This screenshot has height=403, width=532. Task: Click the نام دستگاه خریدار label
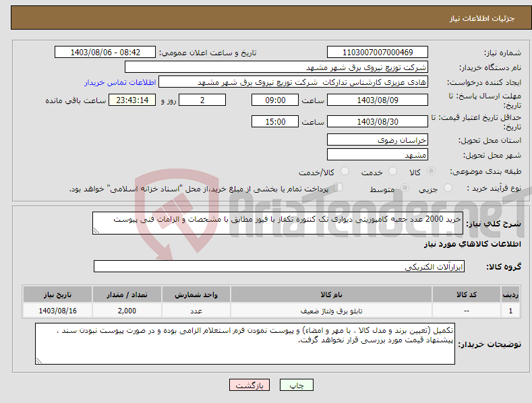(x=490, y=68)
